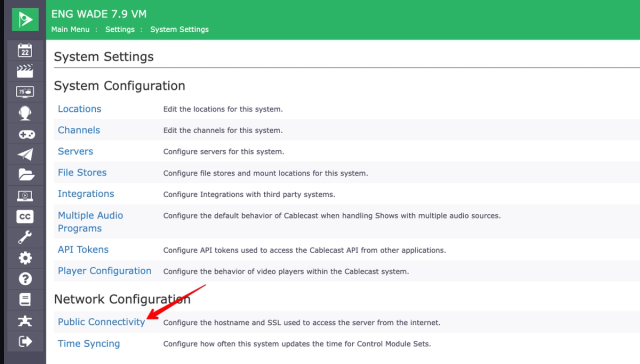Open the gear settings icon in sidebar
Viewport: 640px width, 364px height.
[25, 258]
